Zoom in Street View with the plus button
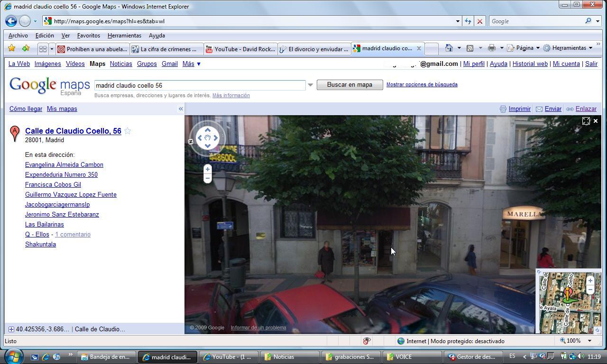This screenshot has height=364, width=607. [207, 169]
